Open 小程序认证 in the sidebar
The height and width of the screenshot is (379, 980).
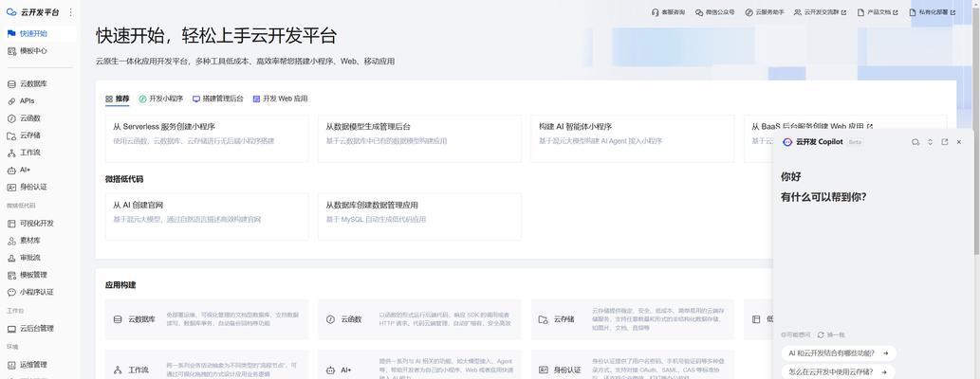(x=39, y=292)
